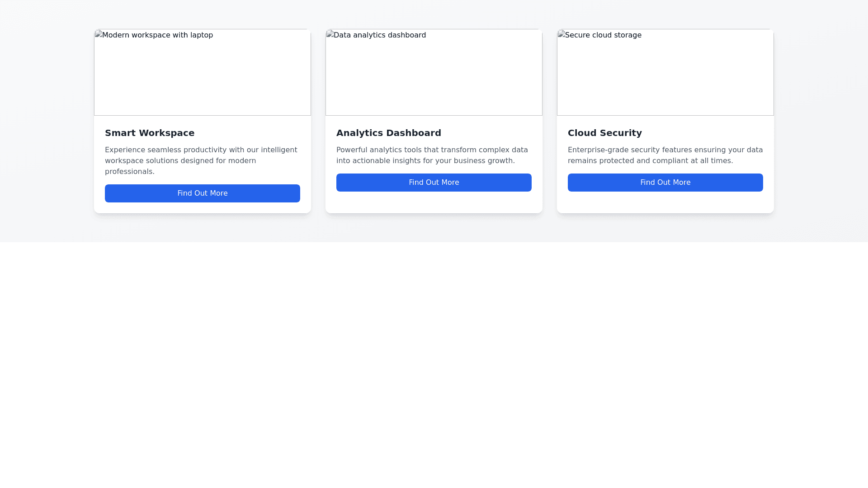Viewport: 868px width, 488px height.
Task: Click the Analytics Dashboard description text
Action: (x=432, y=155)
